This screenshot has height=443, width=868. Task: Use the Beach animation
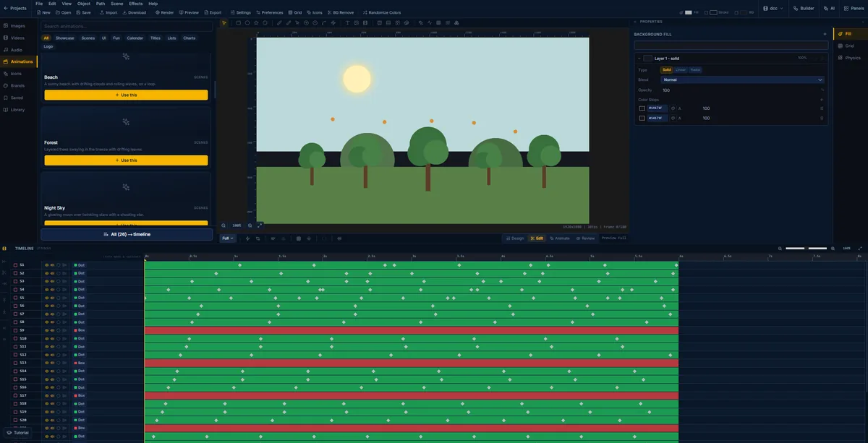tap(126, 95)
